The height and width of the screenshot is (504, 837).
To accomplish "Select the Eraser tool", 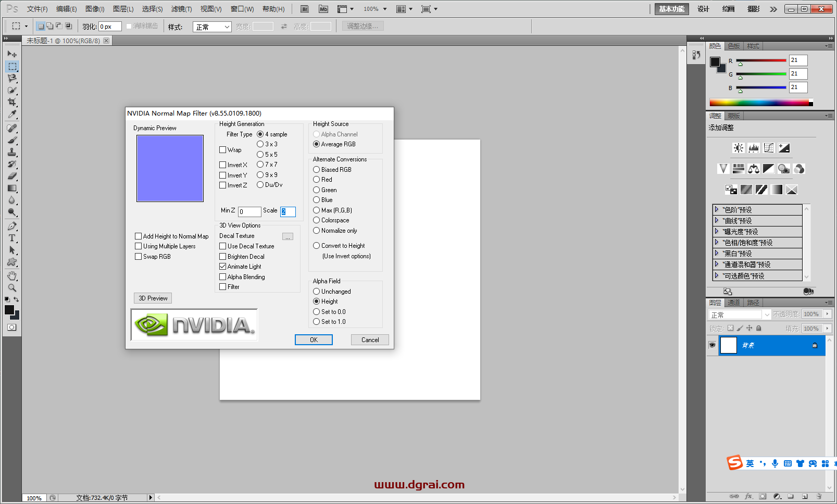I will click(12, 176).
